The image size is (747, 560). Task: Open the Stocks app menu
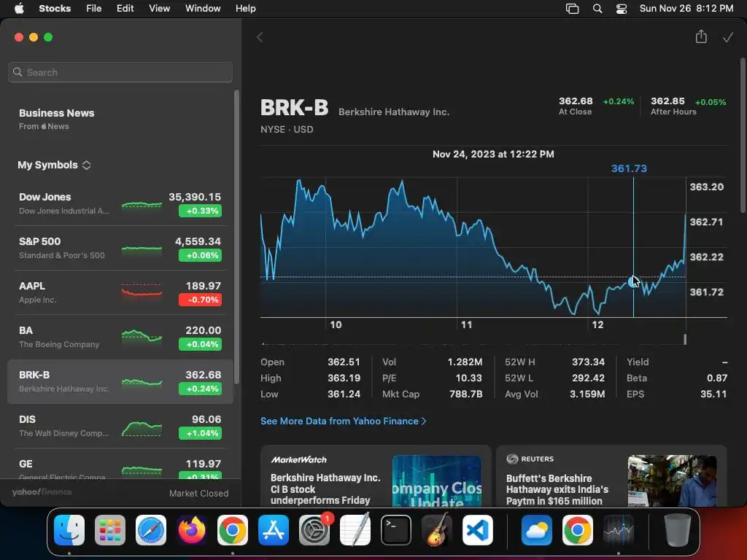click(55, 9)
